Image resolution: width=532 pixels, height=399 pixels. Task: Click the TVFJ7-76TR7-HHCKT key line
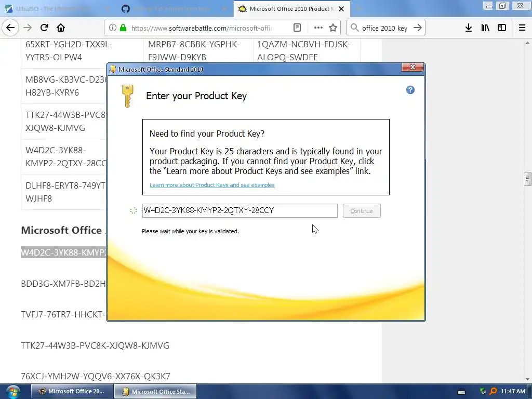[x=64, y=314]
